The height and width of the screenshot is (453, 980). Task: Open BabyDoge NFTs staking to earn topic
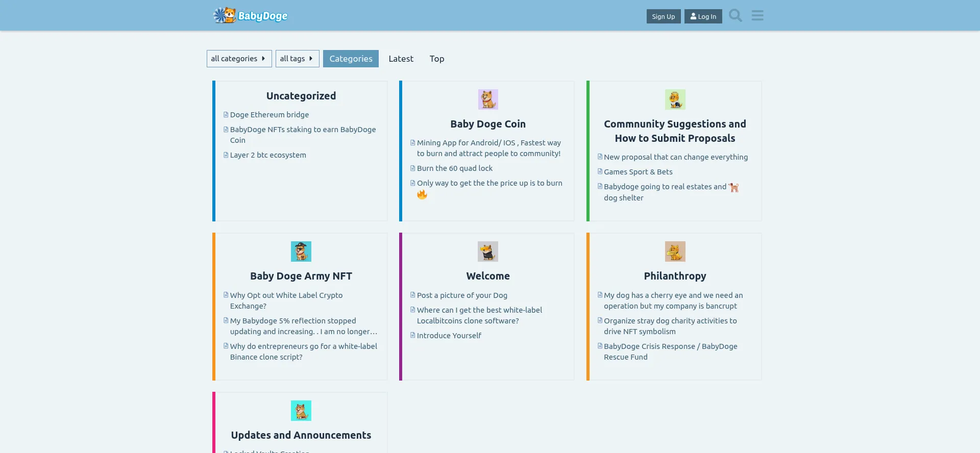[303, 135]
